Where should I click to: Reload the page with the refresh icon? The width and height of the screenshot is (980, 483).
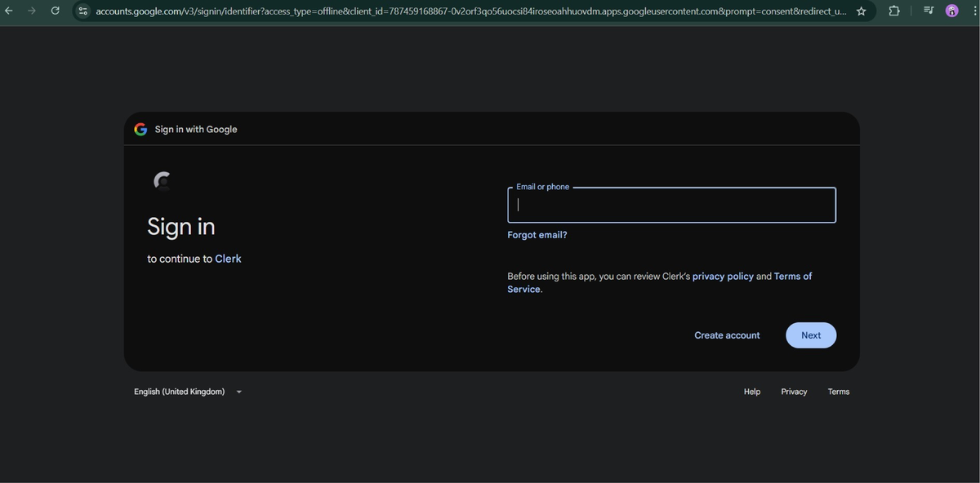point(55,11)
